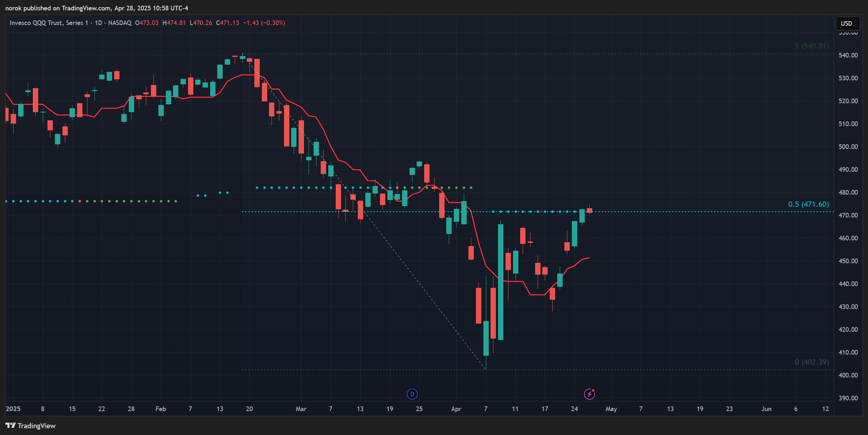
Task: Click the open price value O473.03
Action: click(147, 23)
